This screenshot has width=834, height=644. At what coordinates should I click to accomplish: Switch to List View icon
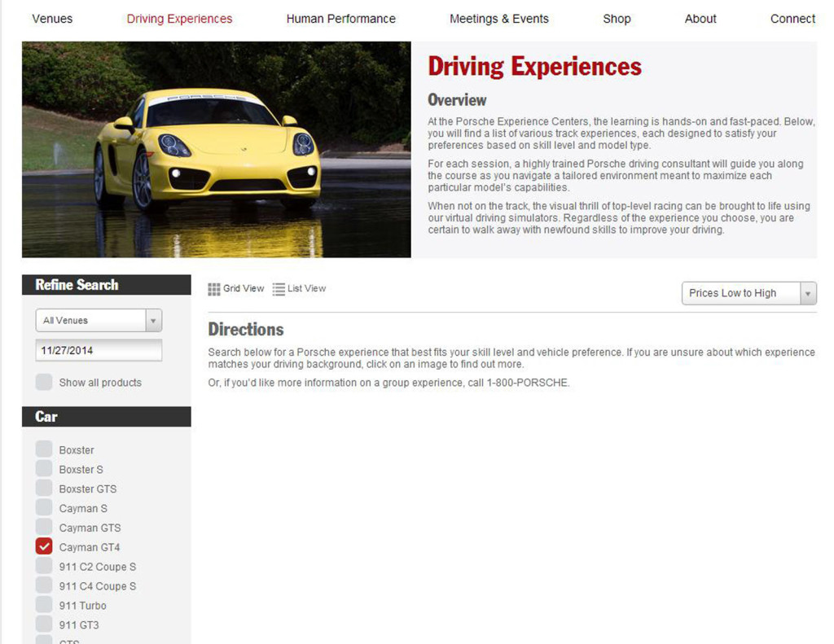[x=279, y=289]
